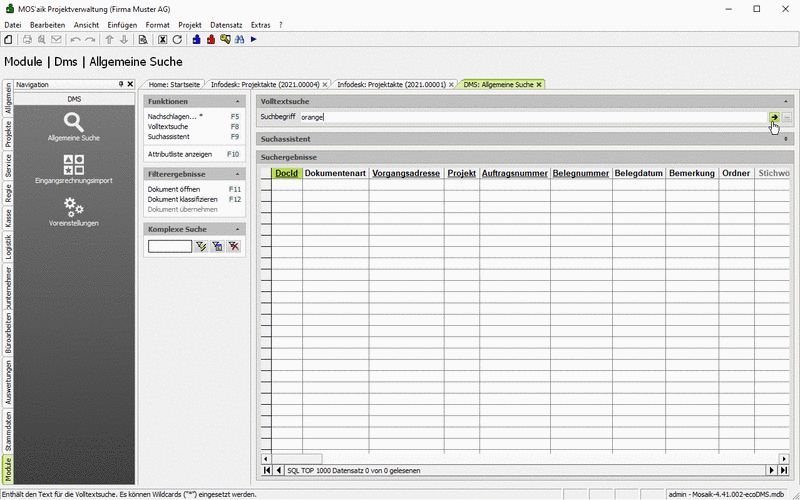Image resolution: width=800 pixels, height=500 pixels.
Task: Open the Extras menu
Action: coord(261,24)
